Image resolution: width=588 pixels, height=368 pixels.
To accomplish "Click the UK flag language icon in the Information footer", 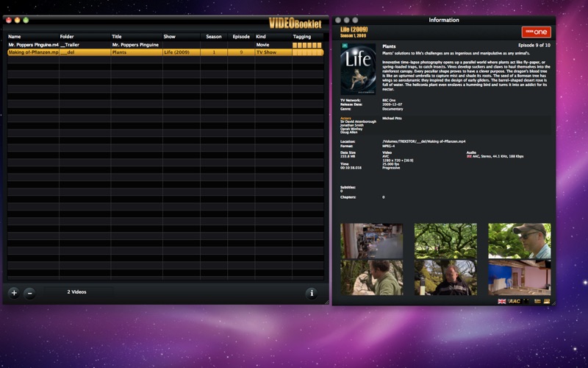I will pos(502,301).
